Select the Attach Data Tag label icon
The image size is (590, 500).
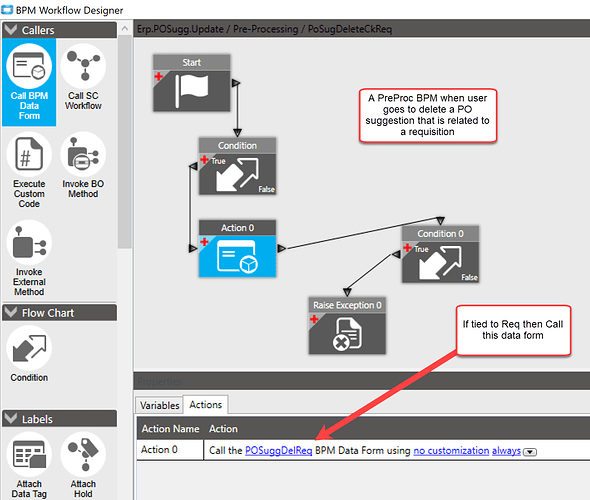29,466
